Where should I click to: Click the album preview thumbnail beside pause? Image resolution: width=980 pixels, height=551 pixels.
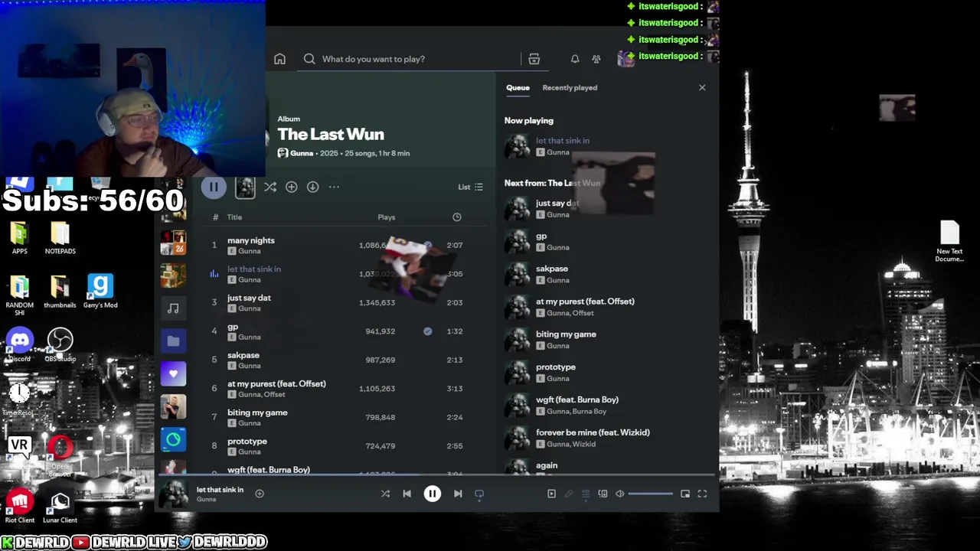(x=245, y=187)
